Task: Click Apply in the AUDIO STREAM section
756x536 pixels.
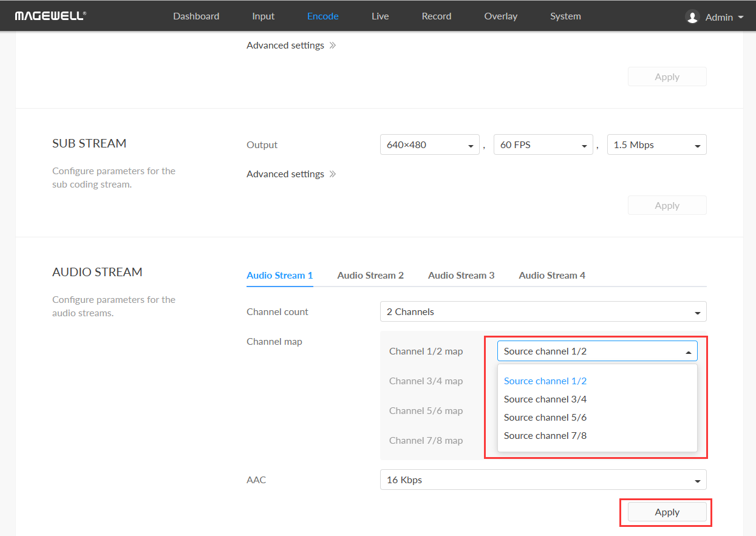Action: click(667, 512)
